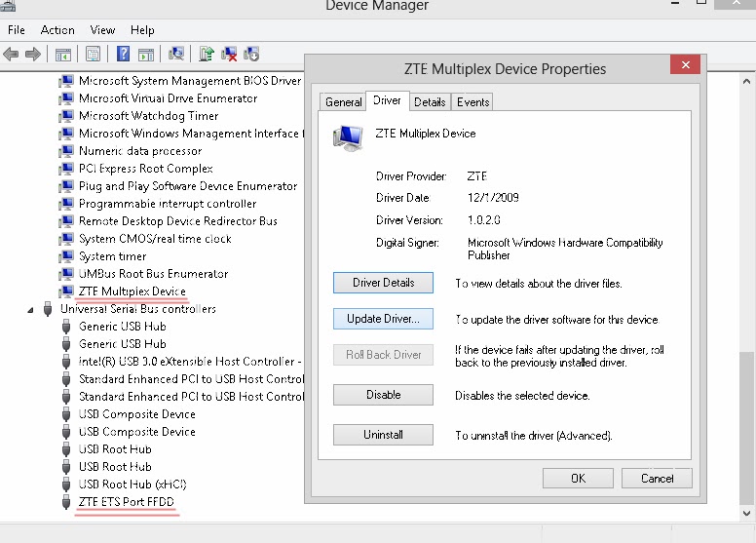Click the Driver Provider value ZTE
This screenshot has height=543, width=756.
tap(476, 176)
